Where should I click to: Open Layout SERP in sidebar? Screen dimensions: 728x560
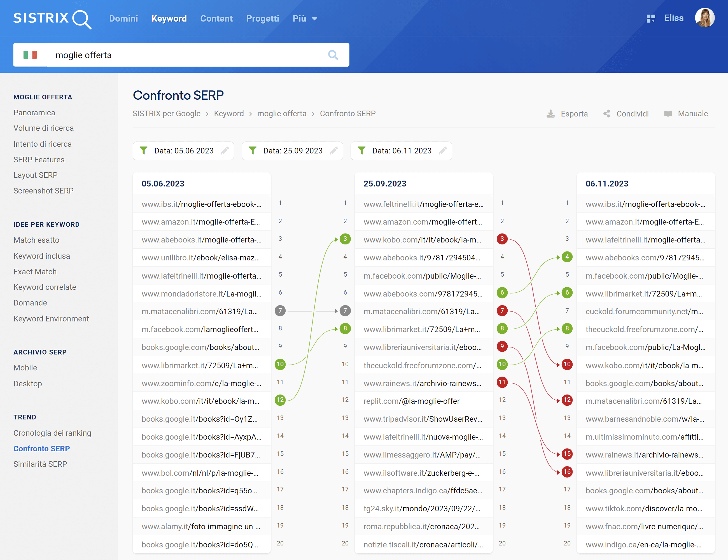(x=36, y=175)
